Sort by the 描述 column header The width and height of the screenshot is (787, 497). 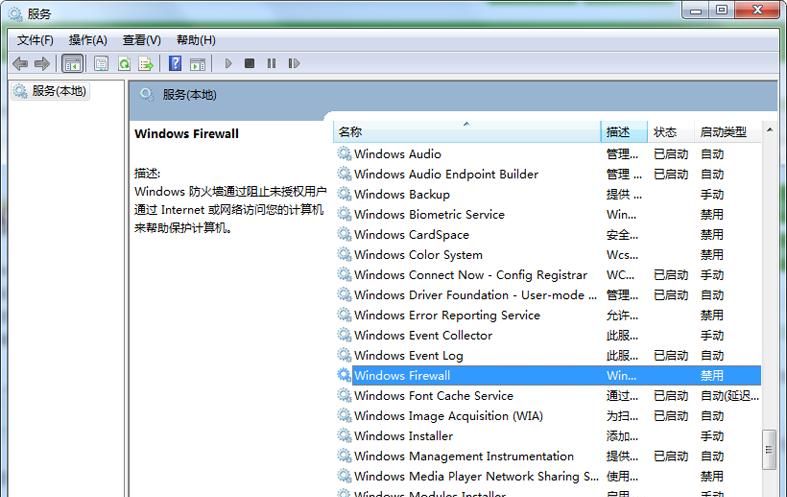point(624,132)
